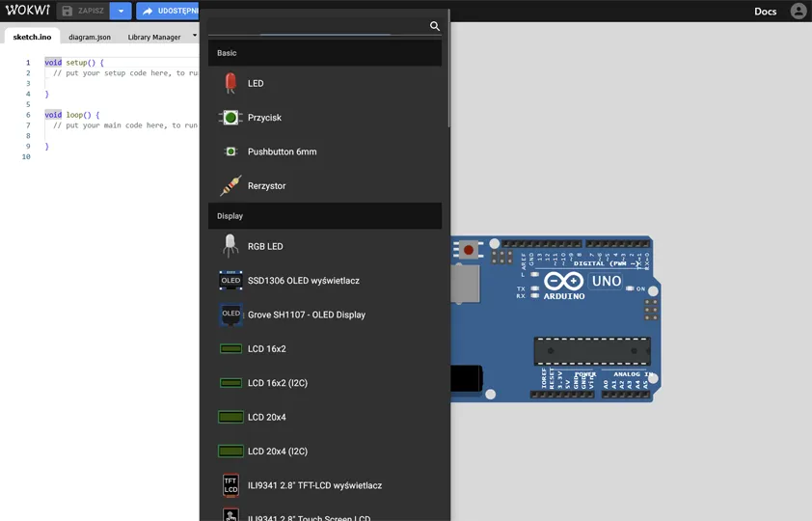Add the SSD1306 OLED display part
This screenshot has height=521, width=812.
tap(325, 281)
